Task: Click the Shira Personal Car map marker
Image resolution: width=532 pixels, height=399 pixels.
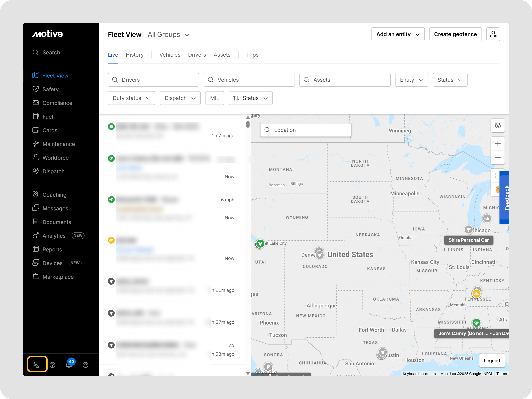Action: pyautogui.click(x=469, y=230)
